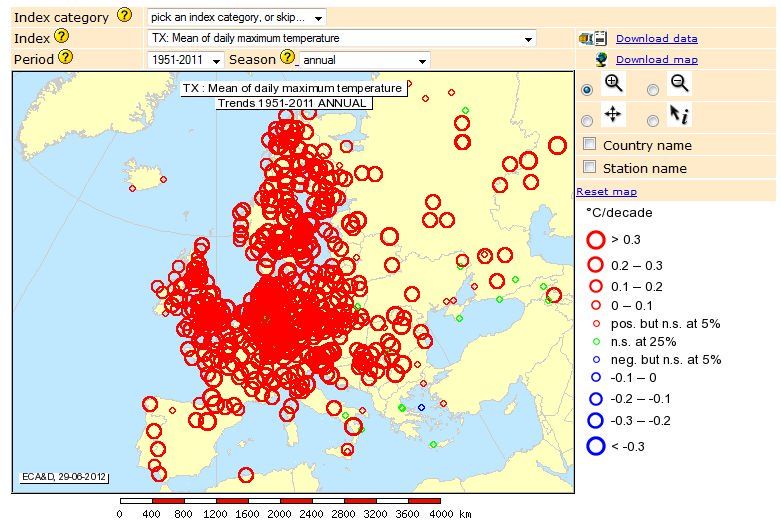The image size is (781, 525).
Task: Click the 'ECA&D, 29-06-2012' map label
Action: 64,477
